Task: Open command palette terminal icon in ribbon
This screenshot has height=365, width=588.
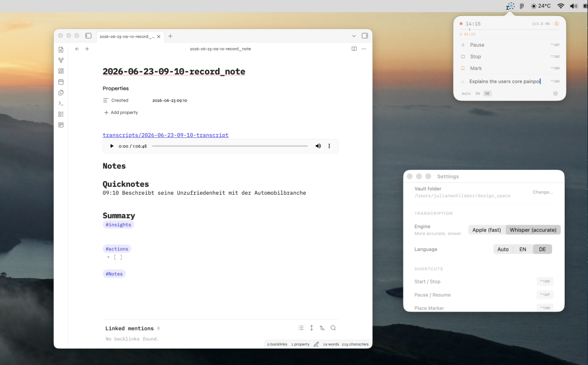Action: coord(61,103)
